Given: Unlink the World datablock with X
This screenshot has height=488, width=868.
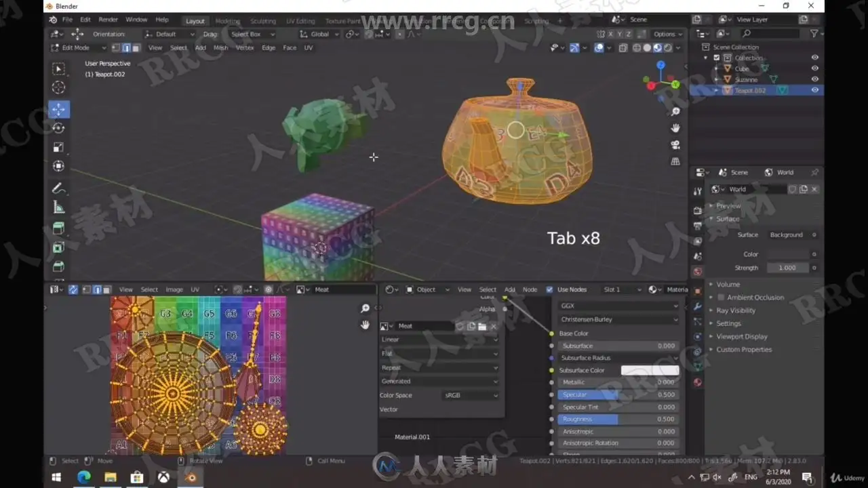Looking at the screenshot, I should pos(814,189).
